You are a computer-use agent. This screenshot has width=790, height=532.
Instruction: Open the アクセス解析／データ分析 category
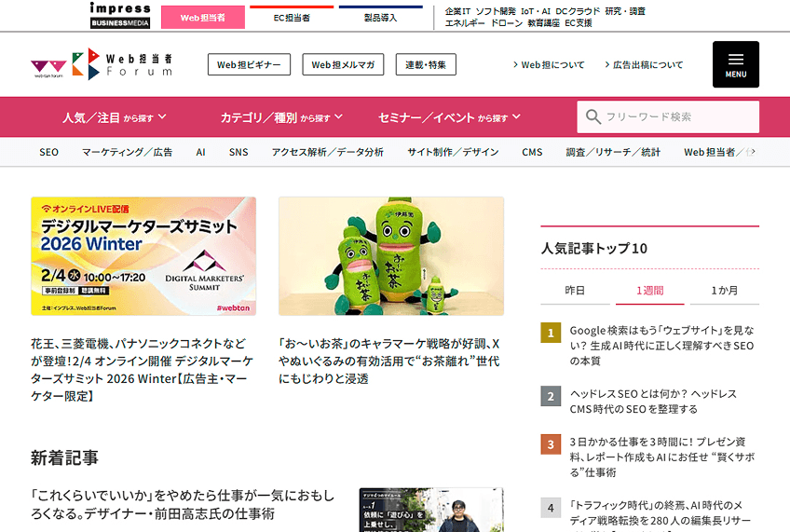[328, 152]
